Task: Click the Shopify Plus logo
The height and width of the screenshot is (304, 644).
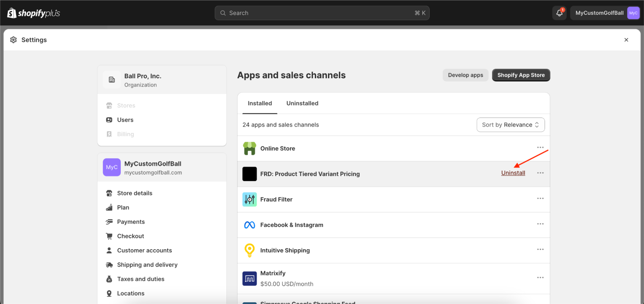Action: point(34,13)
